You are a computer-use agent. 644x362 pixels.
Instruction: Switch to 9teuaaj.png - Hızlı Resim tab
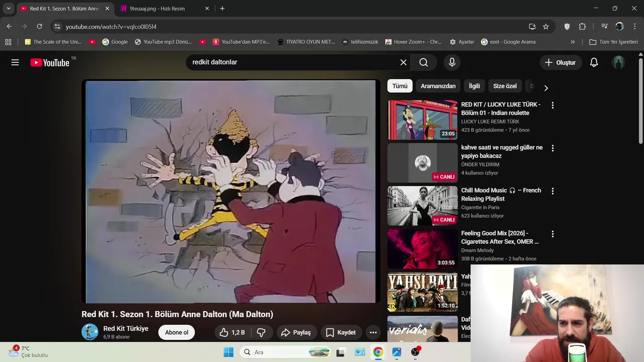coord(165,9)
